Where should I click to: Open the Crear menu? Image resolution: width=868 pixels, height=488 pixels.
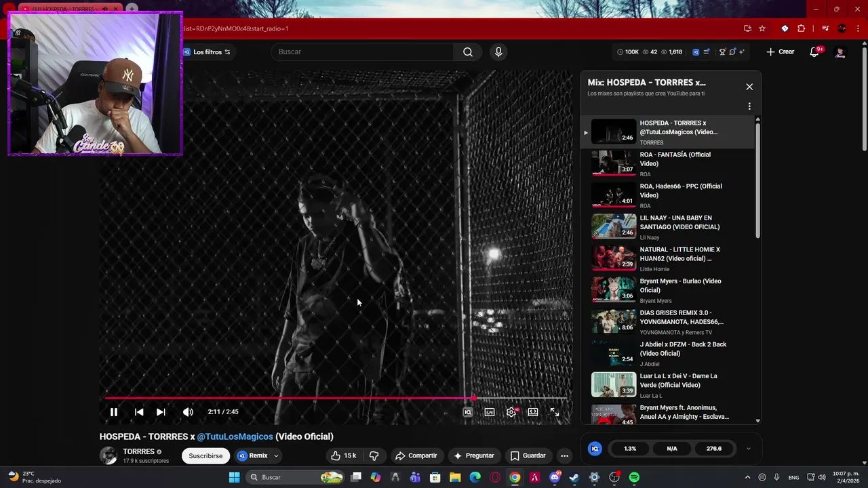[x=780, y=52]
